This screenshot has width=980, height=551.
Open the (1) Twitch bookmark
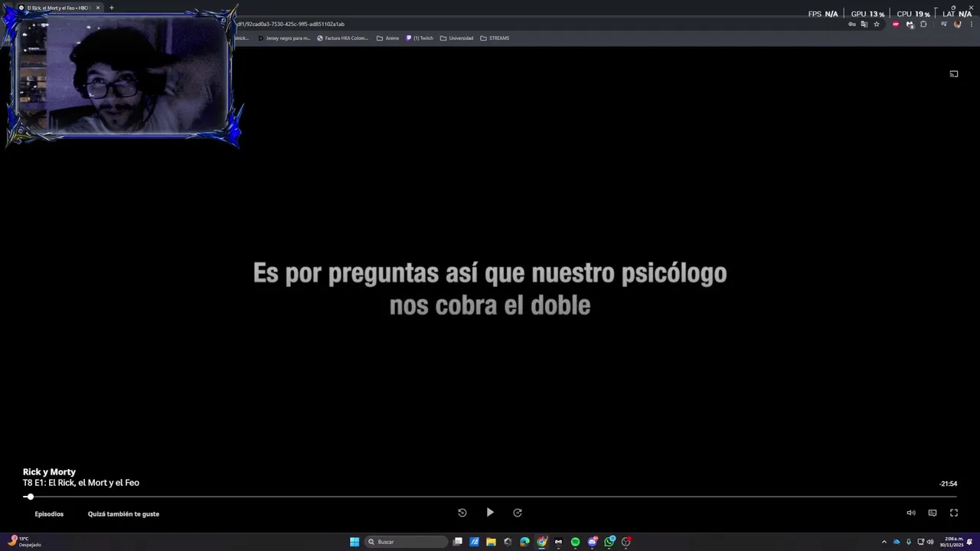coord(420,38)
